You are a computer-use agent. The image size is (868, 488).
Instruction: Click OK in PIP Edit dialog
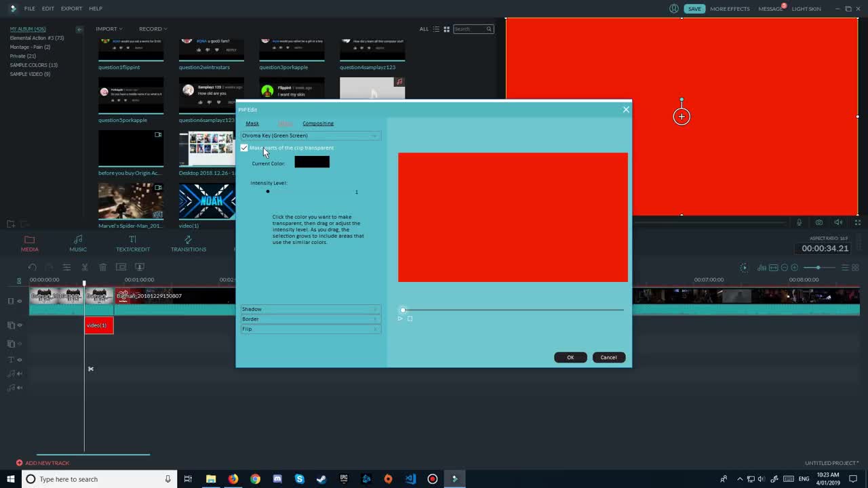[570, 357]
